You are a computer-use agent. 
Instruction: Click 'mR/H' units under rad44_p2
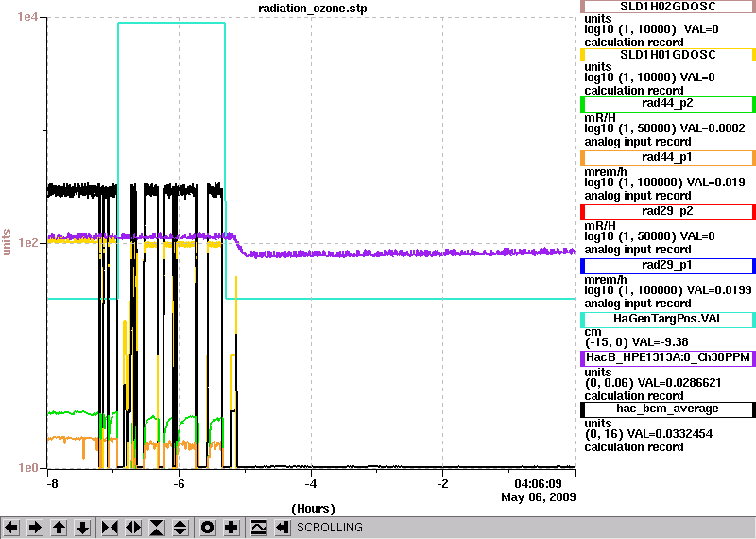(x=600, y=117)
